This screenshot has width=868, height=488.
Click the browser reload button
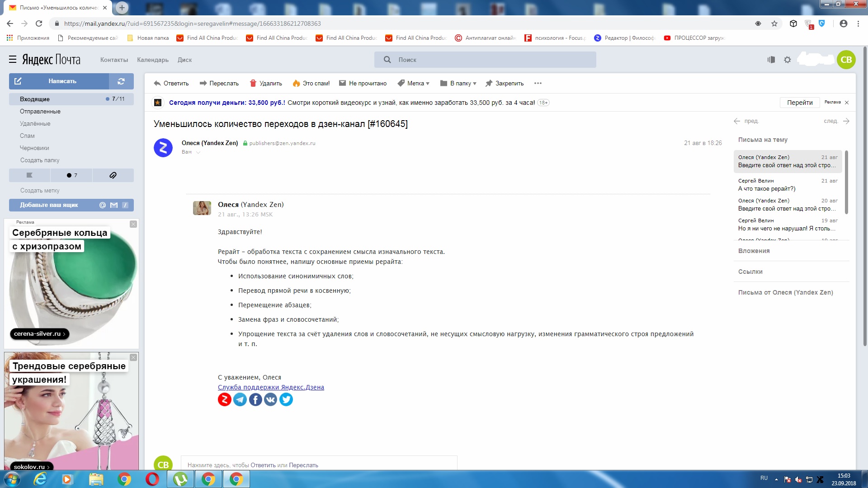pos(39,23)
